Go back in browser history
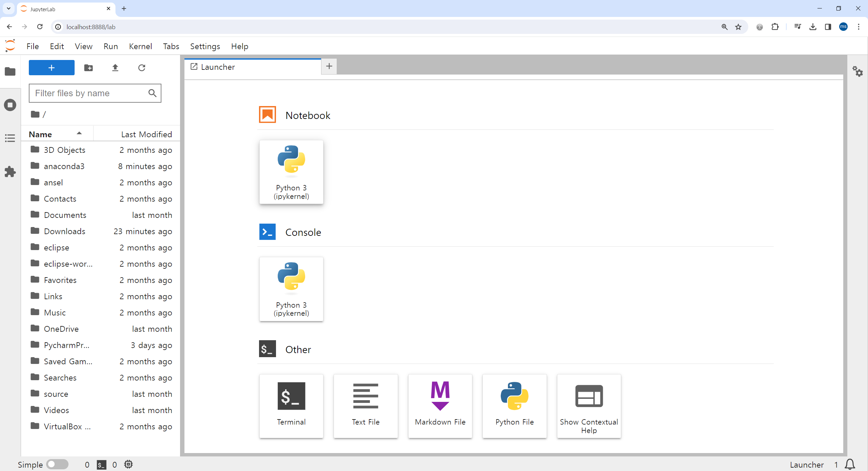Screen dimensions: 868x471 (x=9, y=27)
